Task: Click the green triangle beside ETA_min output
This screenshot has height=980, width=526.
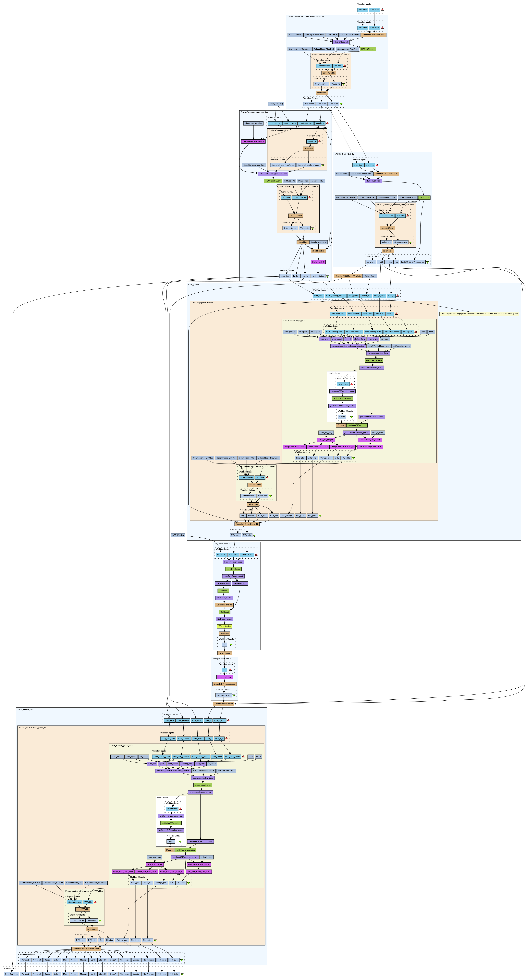Action: [x=254, y=536]
